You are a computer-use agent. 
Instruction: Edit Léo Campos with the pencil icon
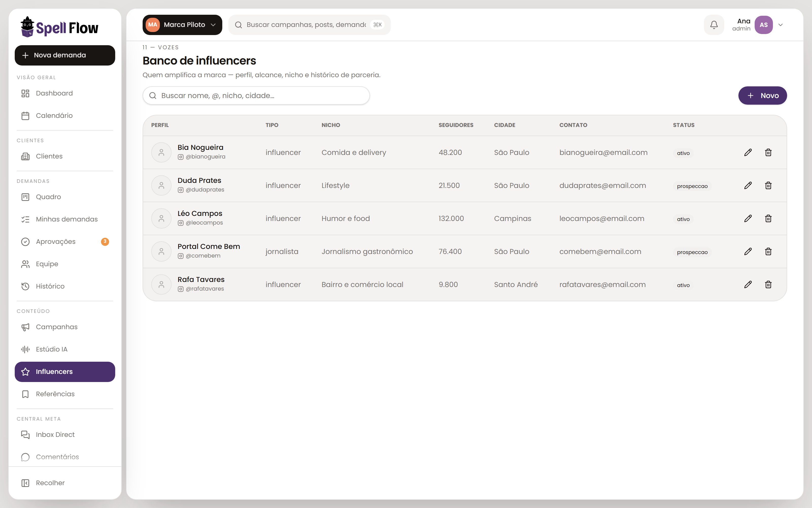748,218
